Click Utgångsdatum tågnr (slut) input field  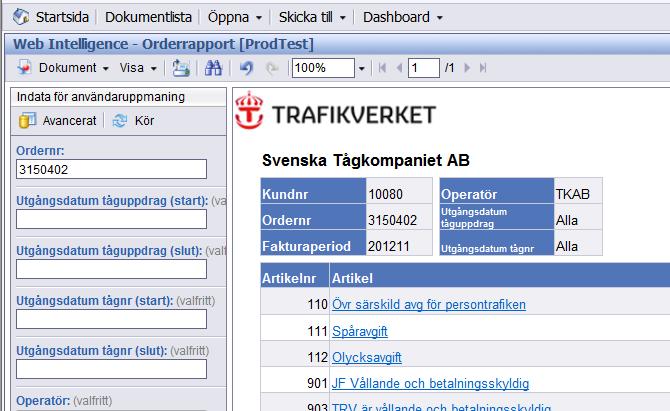coord(111,369)
